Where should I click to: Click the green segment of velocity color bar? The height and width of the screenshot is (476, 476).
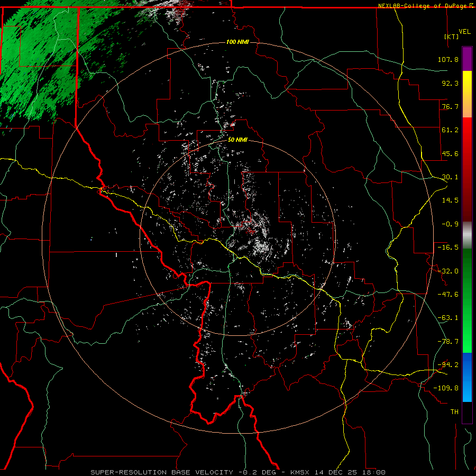pyautogui.click(x=467, y=300)
